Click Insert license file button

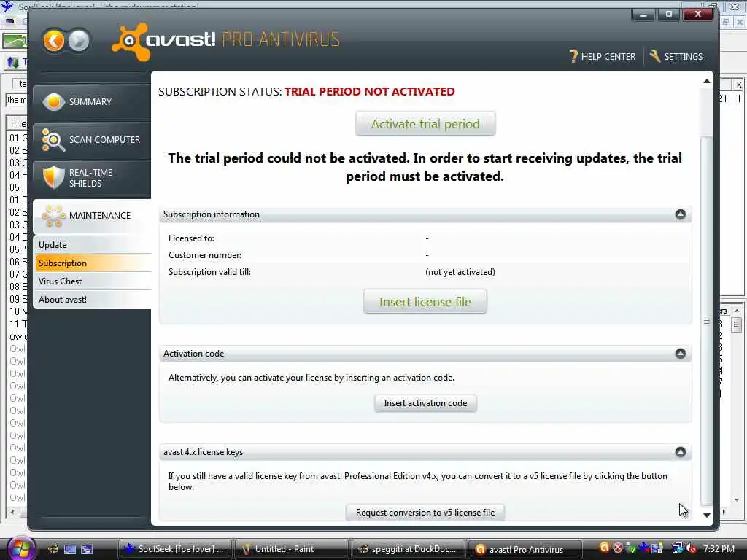(x=425, y=301)
